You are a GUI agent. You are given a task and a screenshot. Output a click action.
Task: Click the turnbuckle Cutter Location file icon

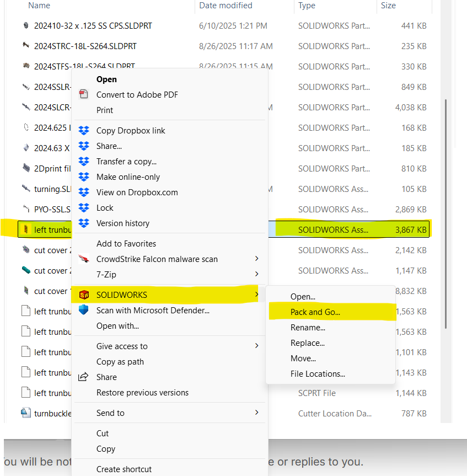pyautogui.click(x=25, y=413)
